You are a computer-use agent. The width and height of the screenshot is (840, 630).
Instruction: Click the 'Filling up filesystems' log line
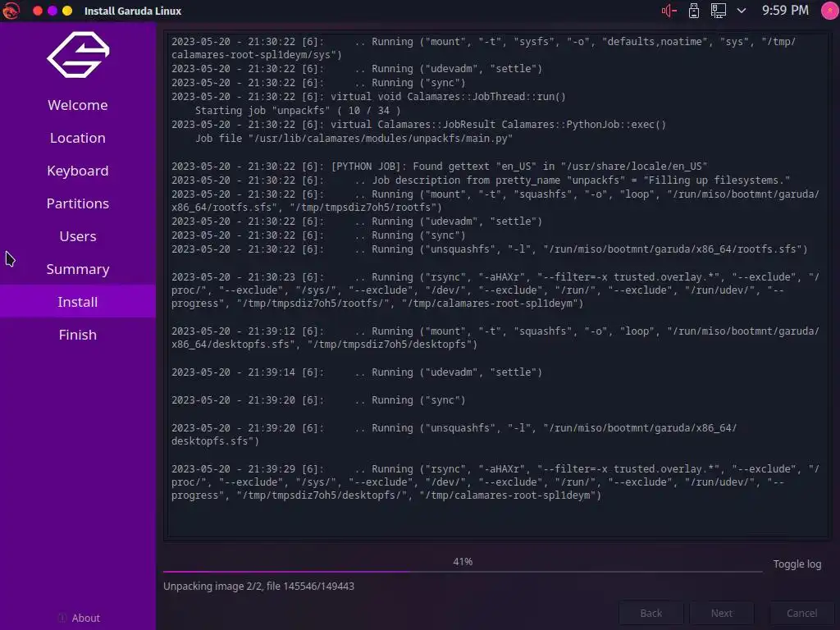[481, 180]
